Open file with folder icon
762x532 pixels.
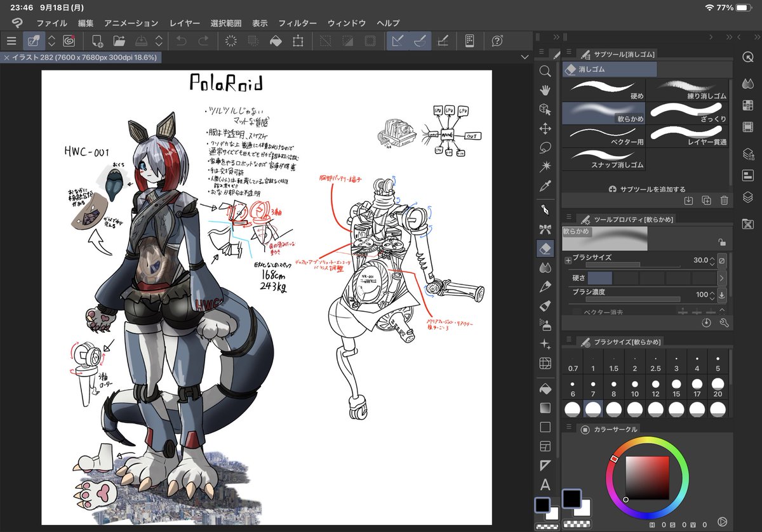[x=119, y=41]
